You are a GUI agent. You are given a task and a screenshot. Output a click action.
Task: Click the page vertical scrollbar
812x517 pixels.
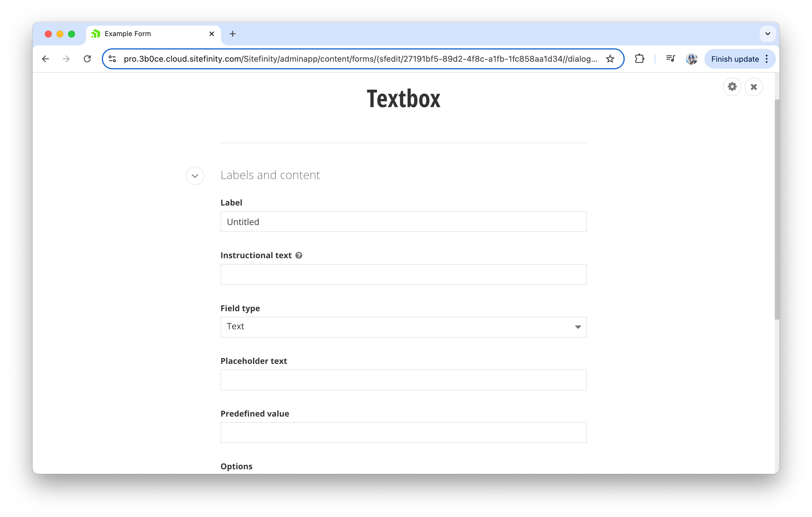(777, 209)
